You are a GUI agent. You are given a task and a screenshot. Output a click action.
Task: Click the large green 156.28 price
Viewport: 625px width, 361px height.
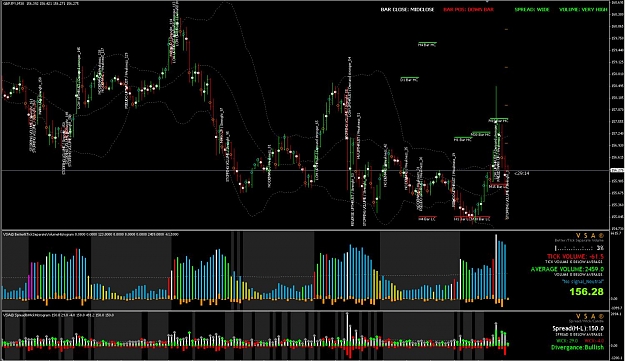coord(586,292)
